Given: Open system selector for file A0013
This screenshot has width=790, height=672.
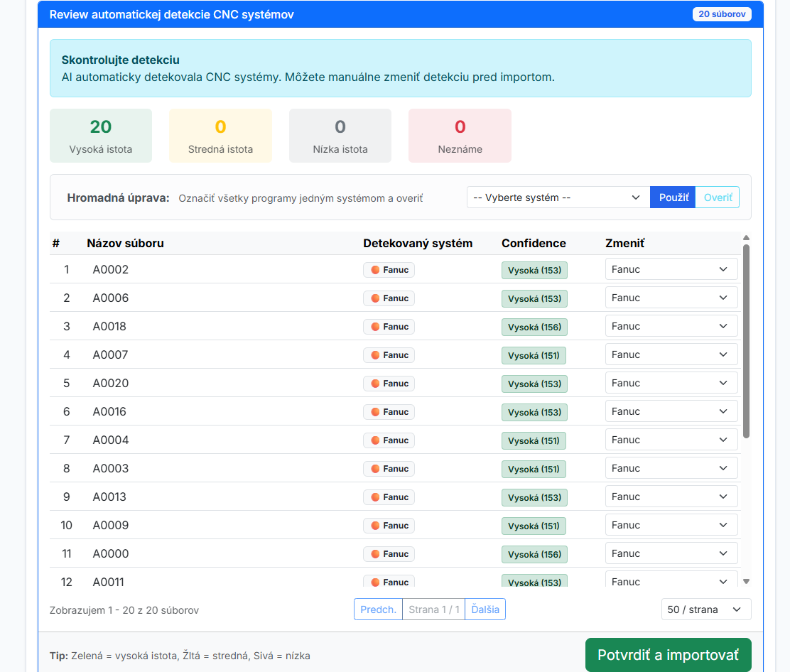Looking at the screenshot, I should [671, 497].
